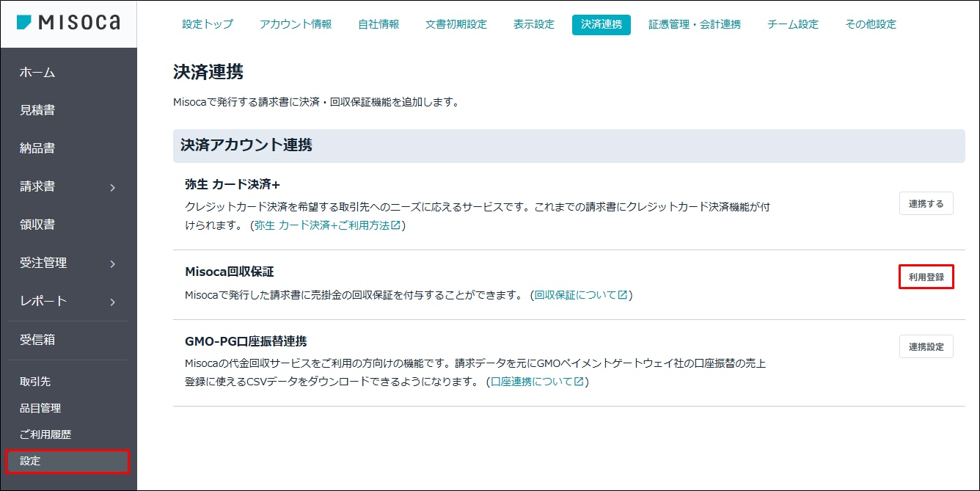Open 取引先 in the sidebar

[x=35, y=382]
